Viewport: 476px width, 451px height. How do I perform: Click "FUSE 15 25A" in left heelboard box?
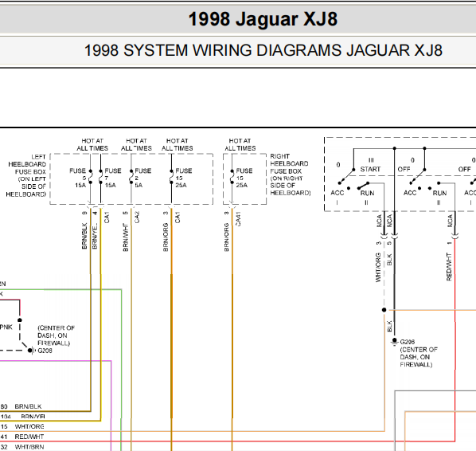pyautogui.click(x=184, y=178)
